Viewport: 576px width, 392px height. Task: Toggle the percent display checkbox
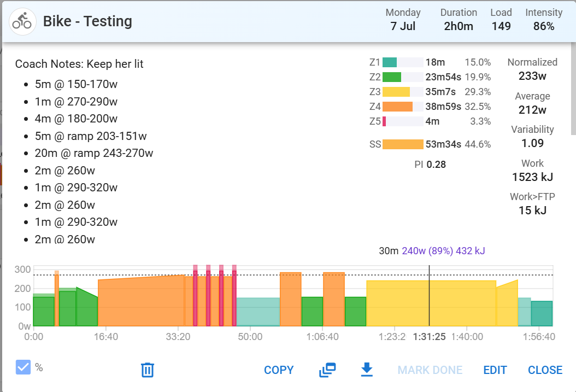[x=23, y=367]
